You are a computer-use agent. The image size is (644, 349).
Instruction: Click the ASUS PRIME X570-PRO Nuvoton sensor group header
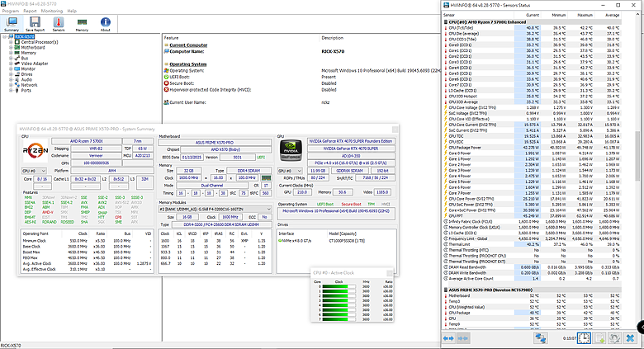pos(532,290)
